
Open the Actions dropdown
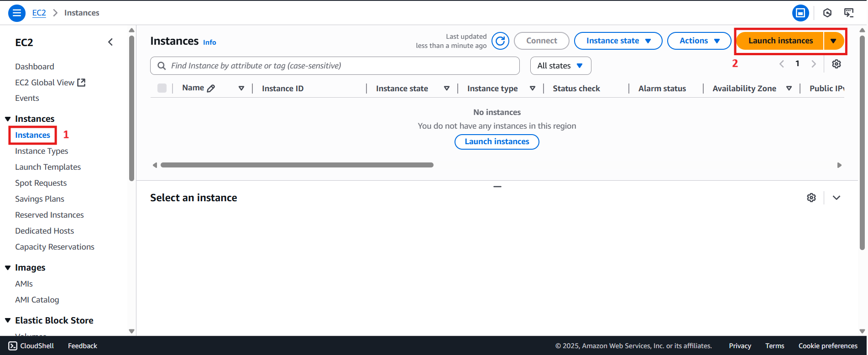700,41
